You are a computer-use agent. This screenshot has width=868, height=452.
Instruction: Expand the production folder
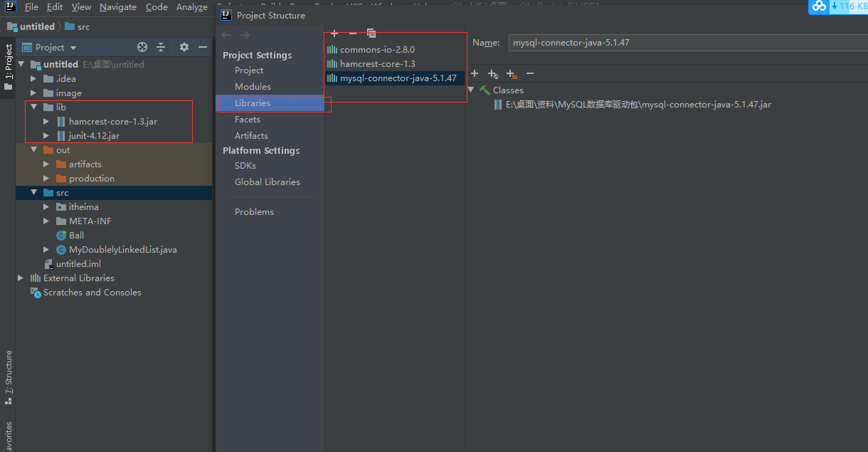tap(46, 178)
